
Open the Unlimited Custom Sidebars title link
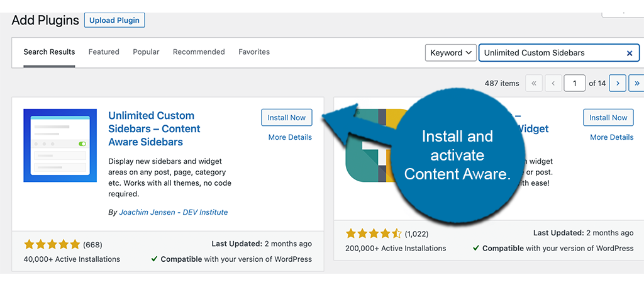pyautogui.click(x=155, y=128)
